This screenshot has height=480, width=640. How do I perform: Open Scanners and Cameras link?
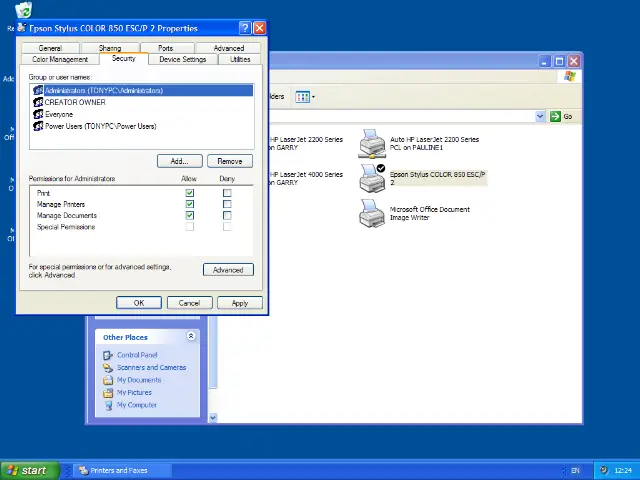coord(151,367)
